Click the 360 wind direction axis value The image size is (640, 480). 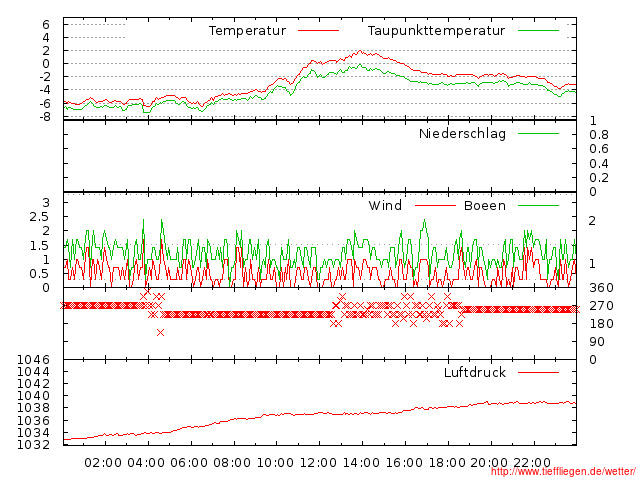click(601, 288)
